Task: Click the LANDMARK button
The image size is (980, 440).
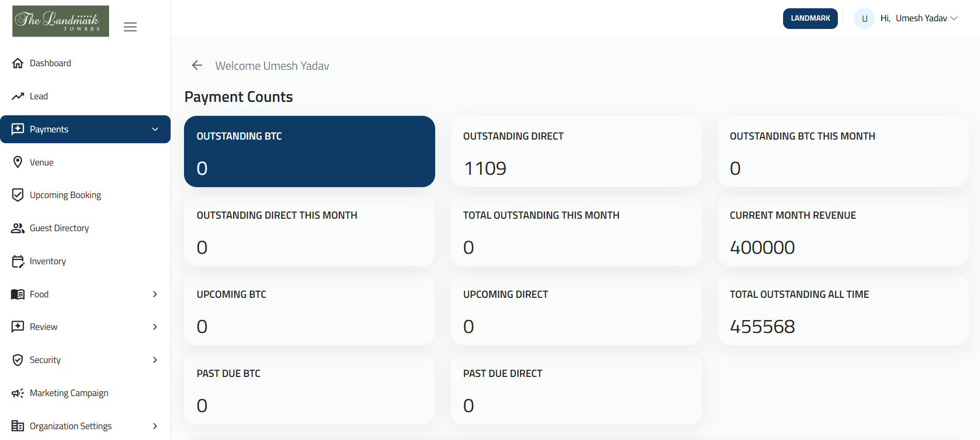Action: (x=810, y=18)
